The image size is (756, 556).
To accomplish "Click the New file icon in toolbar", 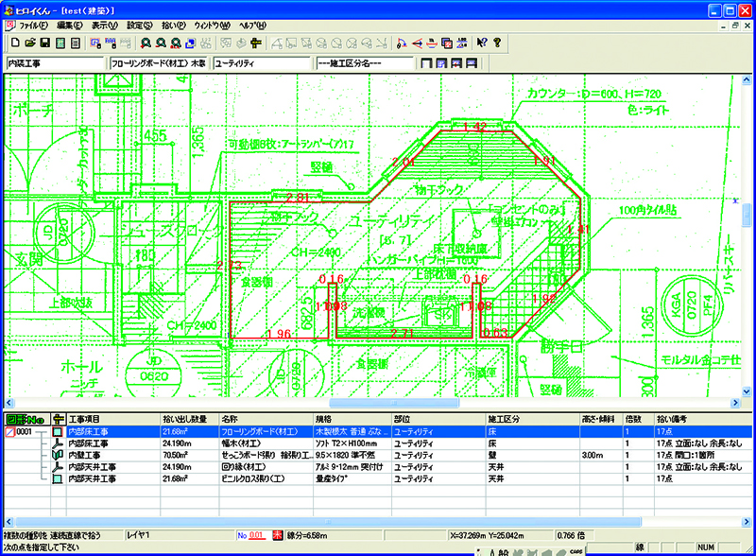I will tap(15, 43).
